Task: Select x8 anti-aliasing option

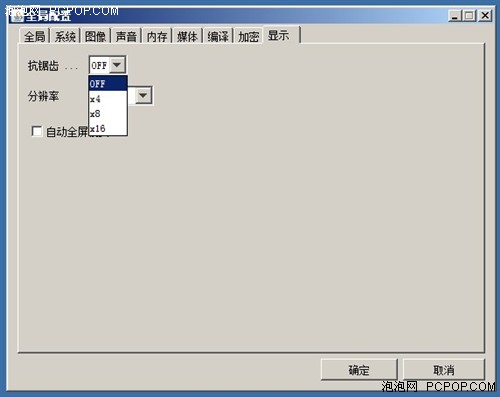Action: pyautogui.click(x=108, y=114)
